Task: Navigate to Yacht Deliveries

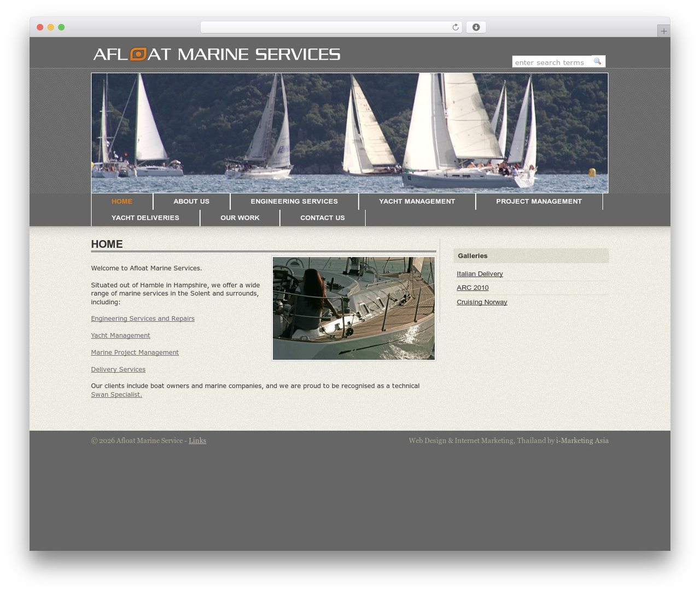Action: 145,218
